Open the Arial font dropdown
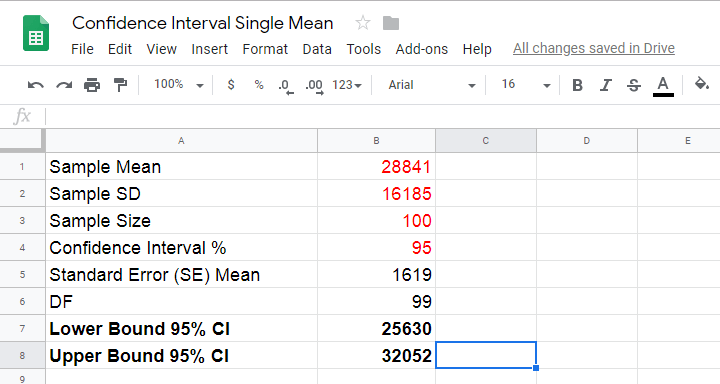This screenshot has height=384, width=720. click(432, 85)
